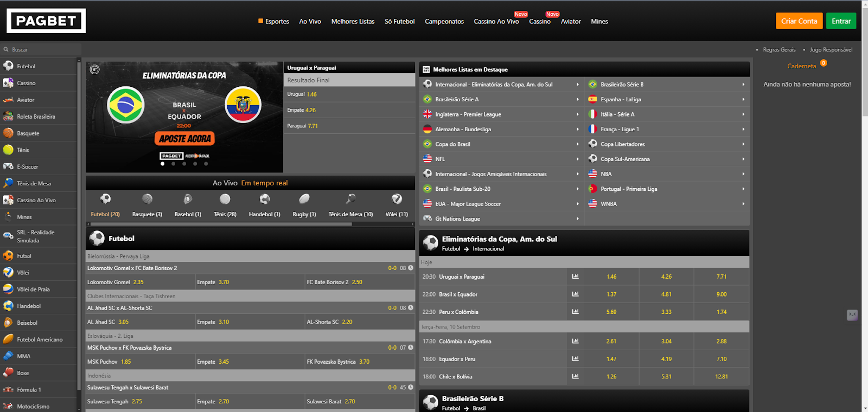Select the Vôlei live sport icon
Screen dimensions: 868x412
397,199
